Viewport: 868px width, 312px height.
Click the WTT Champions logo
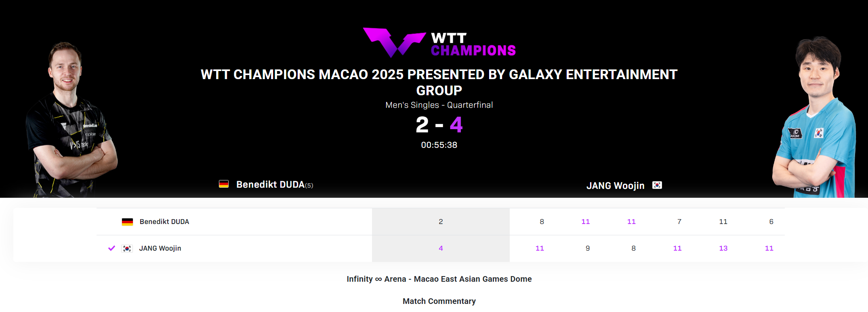tap(439, 42)
